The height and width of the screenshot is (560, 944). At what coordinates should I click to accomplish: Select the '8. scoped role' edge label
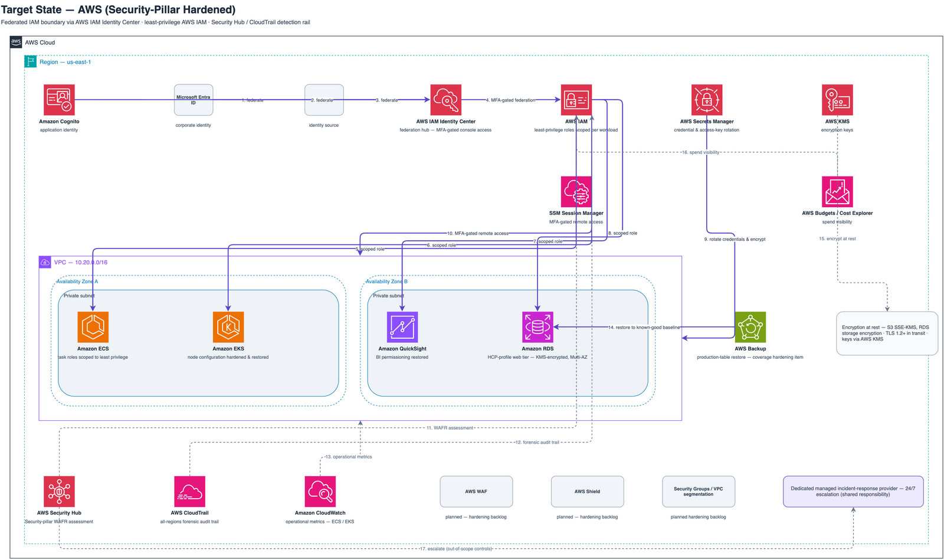coord(622,233)
